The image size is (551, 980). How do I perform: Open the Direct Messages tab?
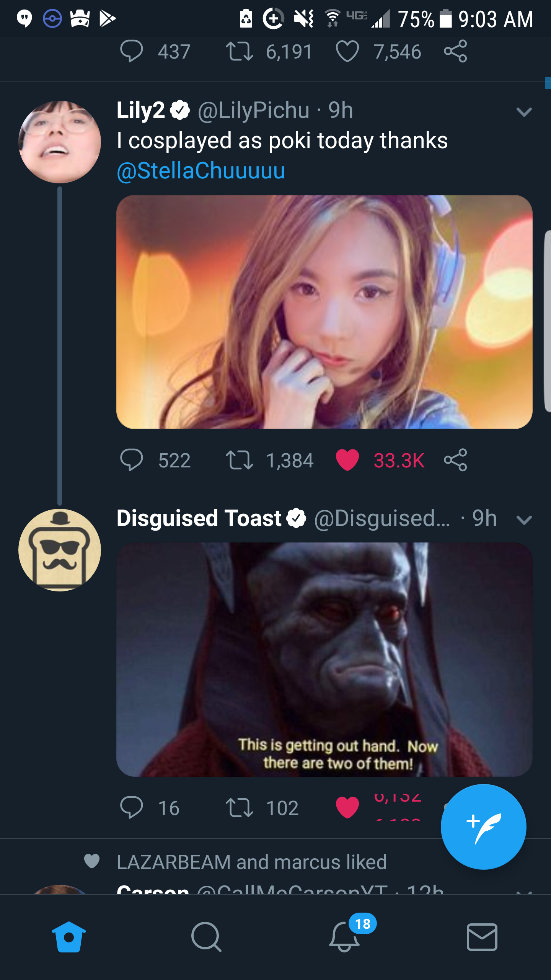pyautogui.click(x=482, y=937)
